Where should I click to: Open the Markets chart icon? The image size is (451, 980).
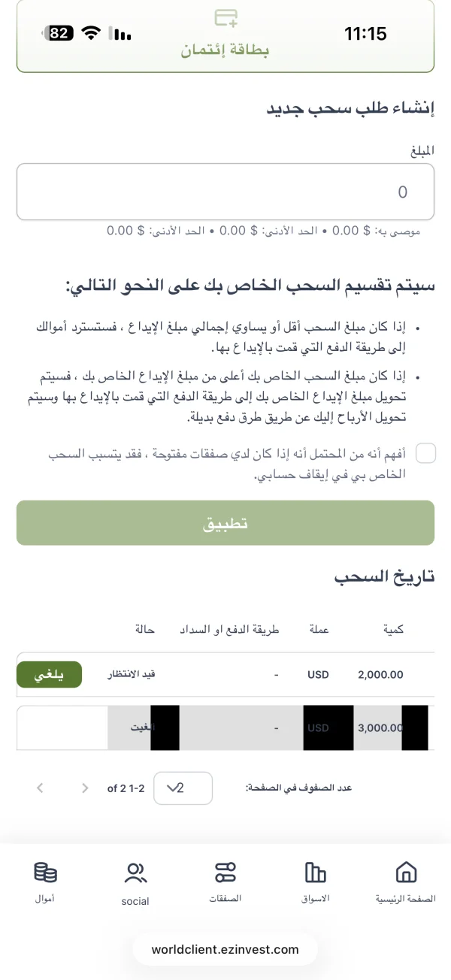click(316, 872)
